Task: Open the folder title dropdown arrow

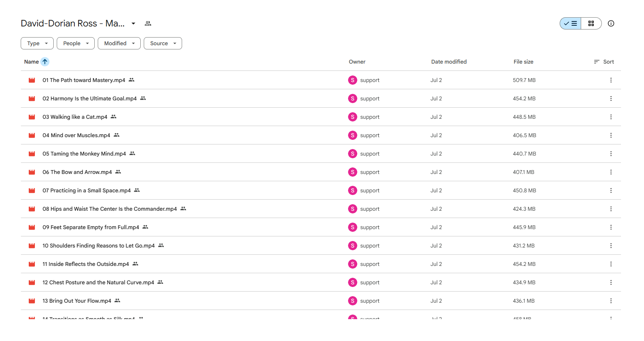Action: pyautogui.click(x=133, y=23)
